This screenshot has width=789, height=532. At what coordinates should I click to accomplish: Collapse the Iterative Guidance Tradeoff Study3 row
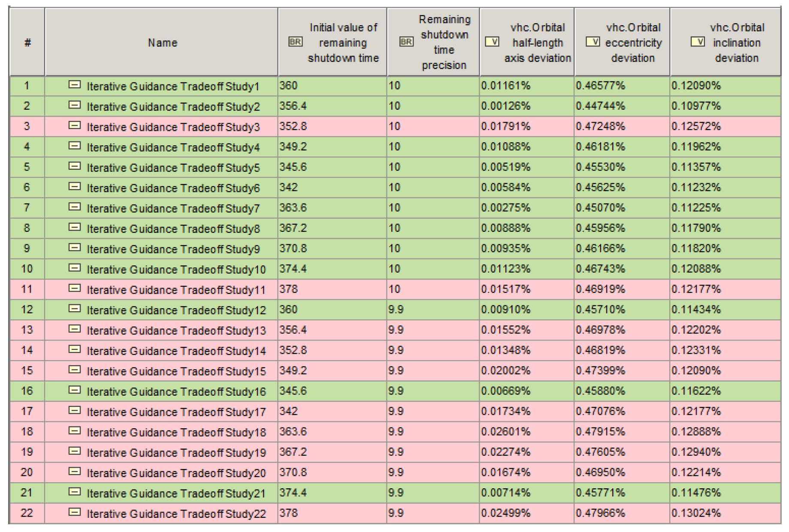pos(75,126)
